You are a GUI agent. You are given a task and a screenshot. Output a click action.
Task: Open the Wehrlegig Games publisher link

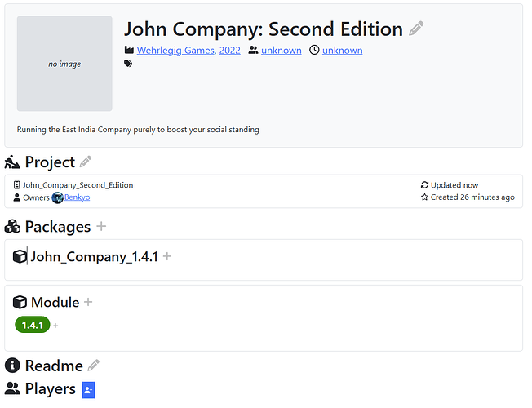click(x=175, y=51)
